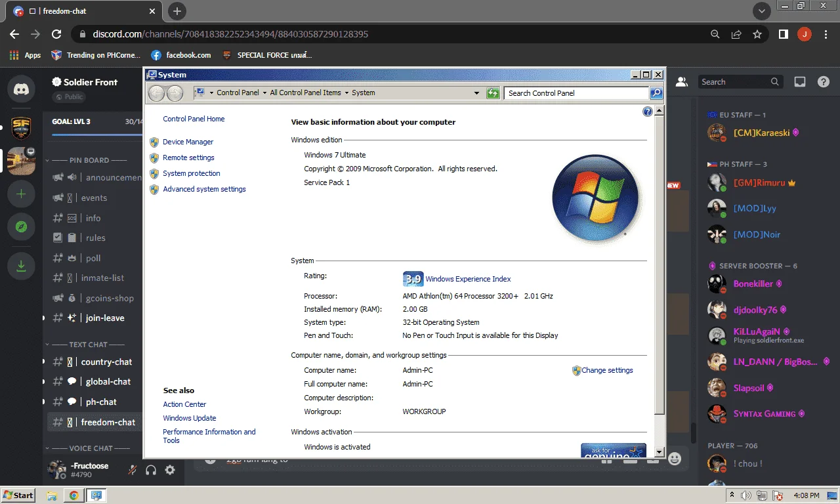Open volume control in system tray
840x504 pixels.
(746, 495)
